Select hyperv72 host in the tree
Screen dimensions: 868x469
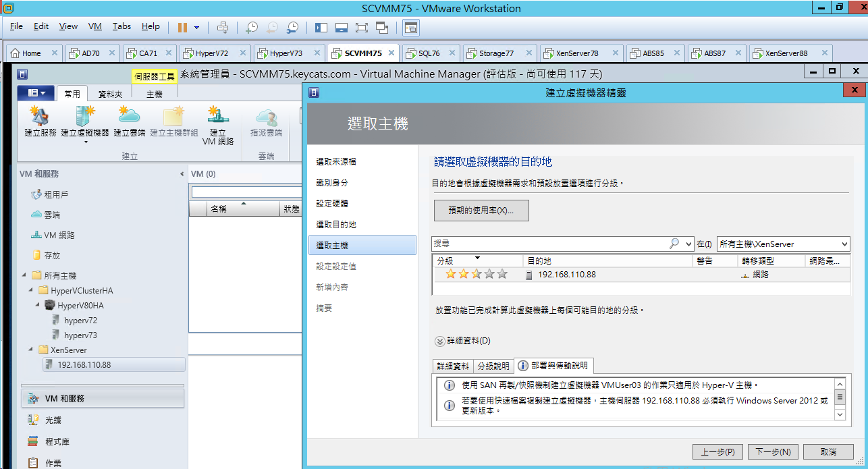[x=80, y=321]
